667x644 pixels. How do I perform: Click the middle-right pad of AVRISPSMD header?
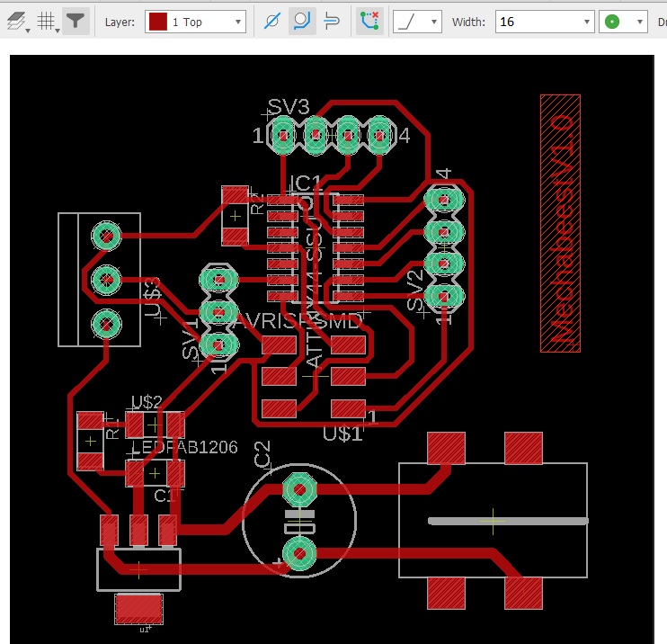(349, 377)
